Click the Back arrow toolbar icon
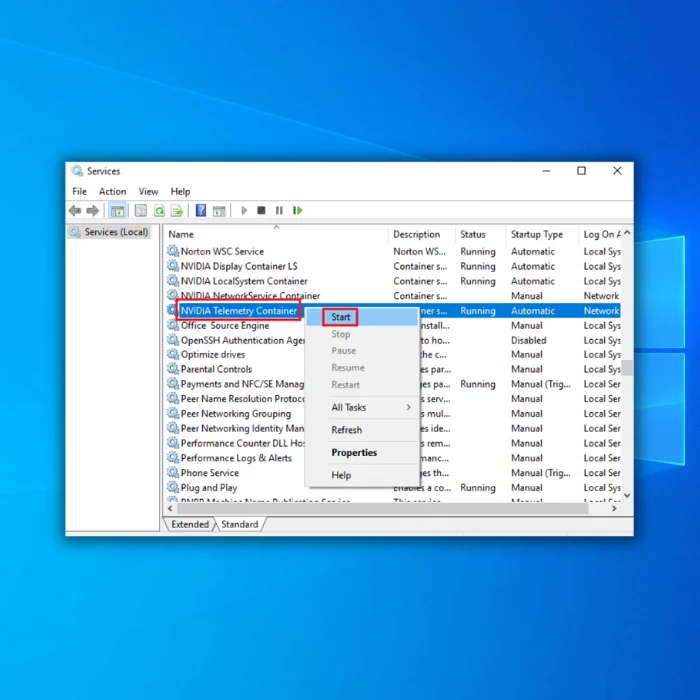This screenshot has height=700, width=700. pos(75,210)
